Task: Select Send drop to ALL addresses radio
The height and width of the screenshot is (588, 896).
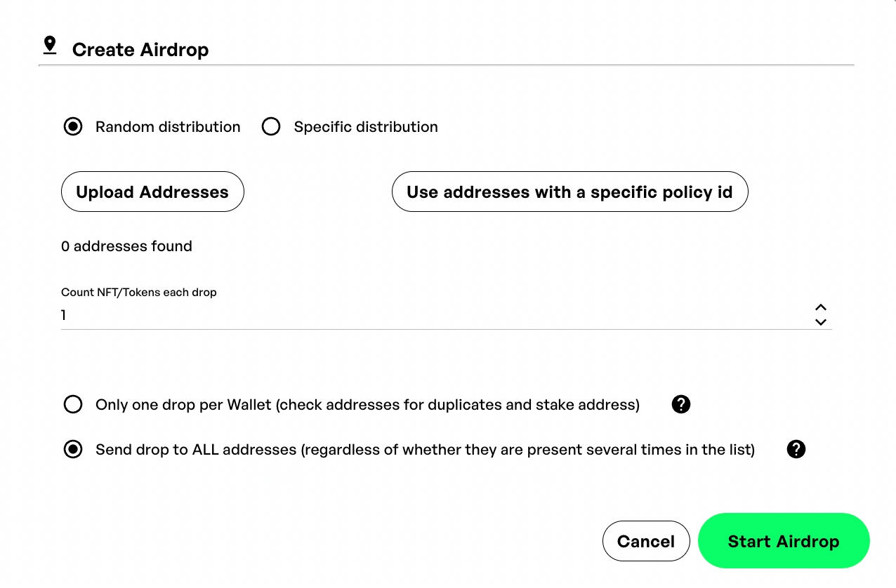Action: 73,450
